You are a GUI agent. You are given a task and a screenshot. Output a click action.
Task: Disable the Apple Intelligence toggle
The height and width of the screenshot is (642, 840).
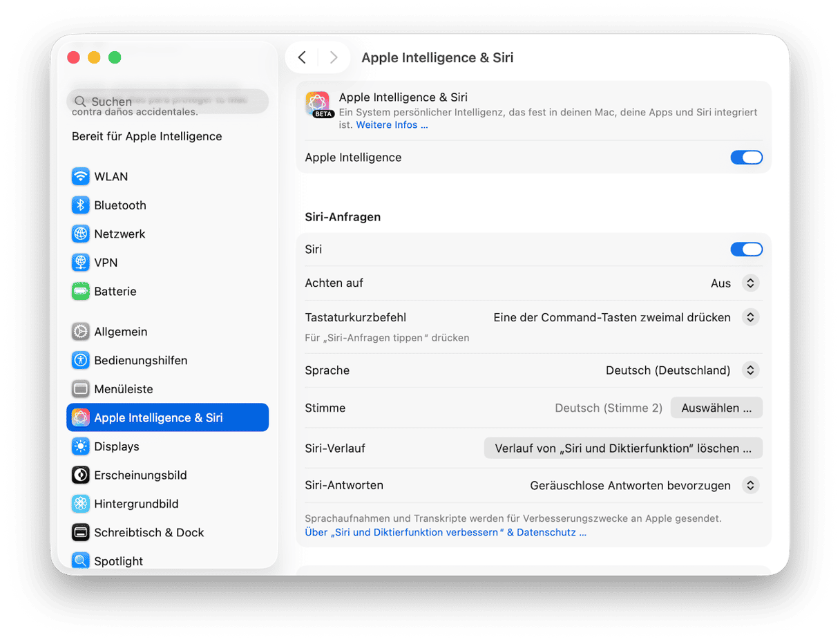(747, 158)
